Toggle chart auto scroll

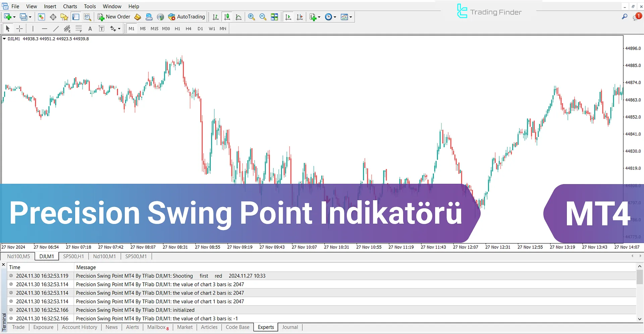pos(288,17)
